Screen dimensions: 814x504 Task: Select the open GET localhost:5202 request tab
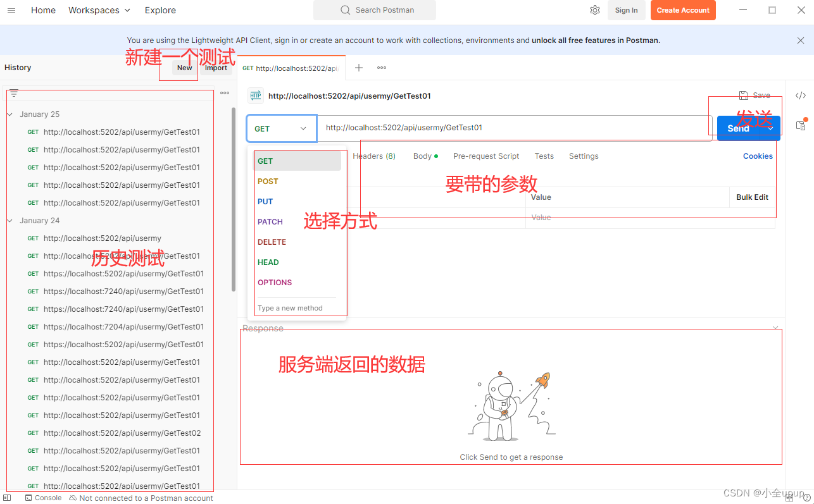pyautogui.click(x=291, y=68)
